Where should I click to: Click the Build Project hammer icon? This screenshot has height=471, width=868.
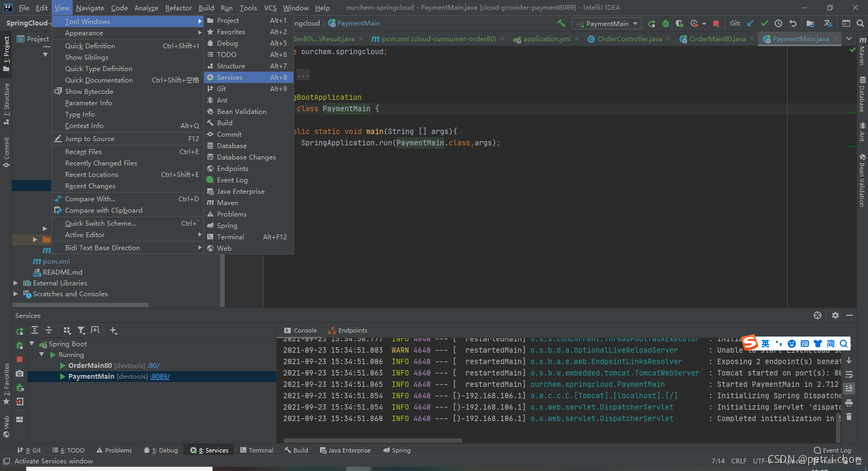point(561,23)
